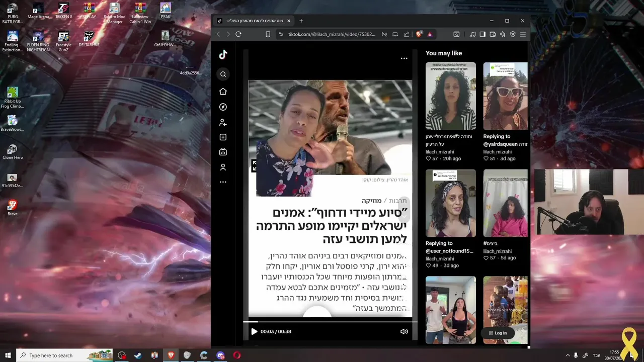Open striped-shirt recommended video, 20h ago

pos(450,96)
